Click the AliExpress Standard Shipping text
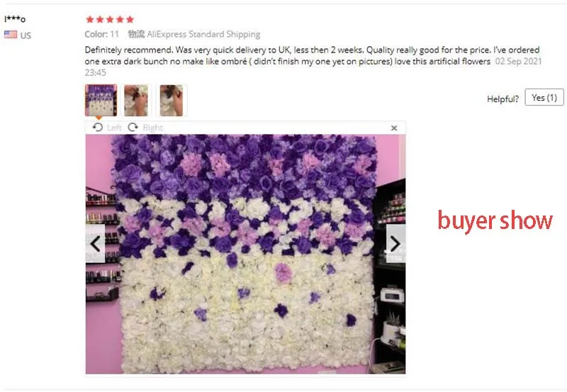 203,34
